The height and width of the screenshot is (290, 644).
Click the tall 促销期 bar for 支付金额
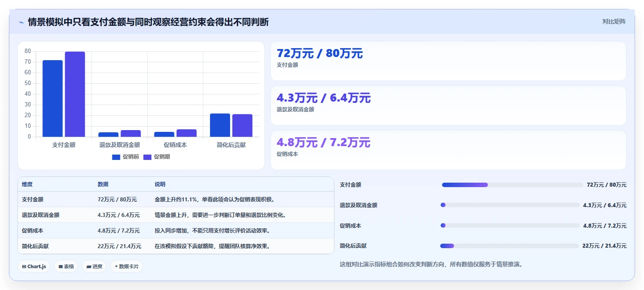click(x=75, y=94)
